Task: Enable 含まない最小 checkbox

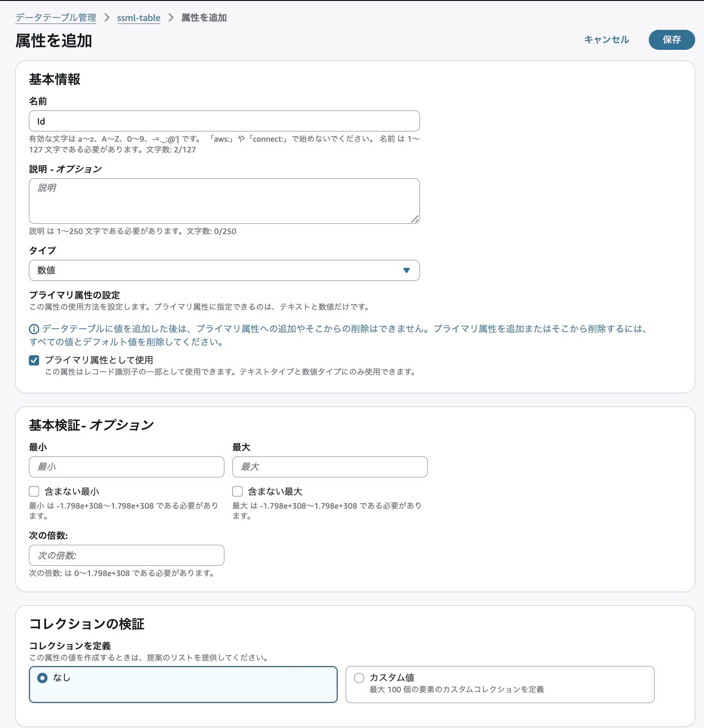Action: [34, 492]
